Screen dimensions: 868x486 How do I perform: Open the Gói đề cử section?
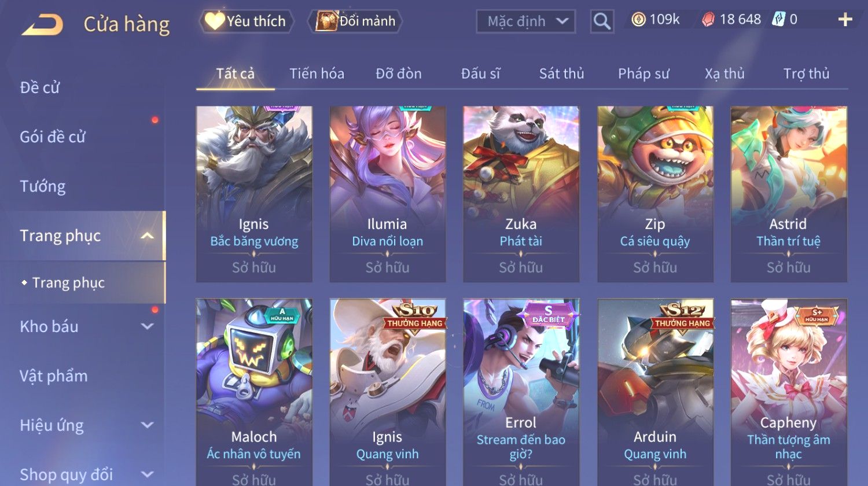click(x=53, y=137)
